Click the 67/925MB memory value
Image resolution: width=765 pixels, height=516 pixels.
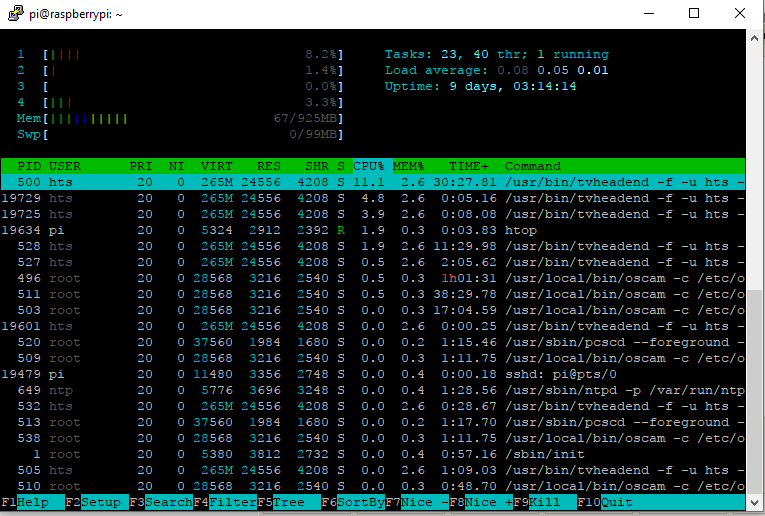click(x=305, y=119)
